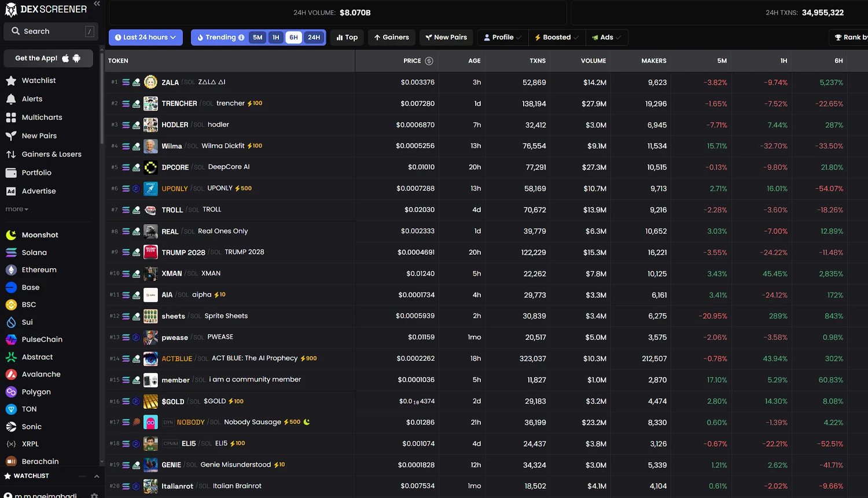Open the Watchlist star icon in the sidebar
Screen dimensions: 868x498
pyautogui.click(x=11, y=80)
